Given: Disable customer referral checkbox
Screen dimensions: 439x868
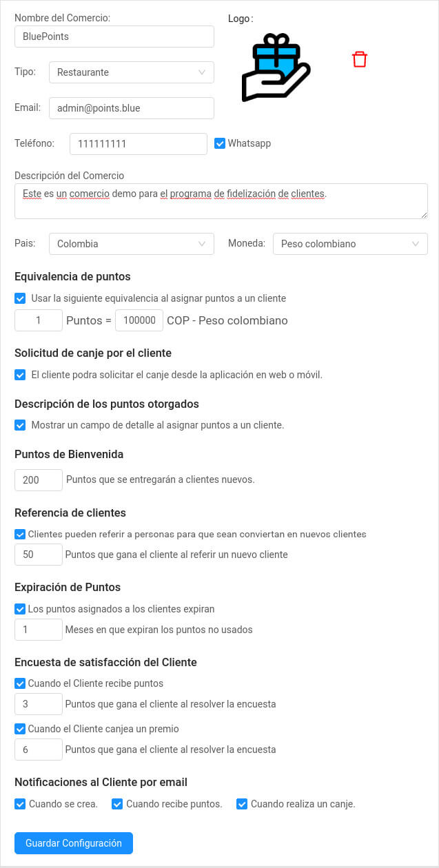Looking at the screenshot, I should 20,534.
